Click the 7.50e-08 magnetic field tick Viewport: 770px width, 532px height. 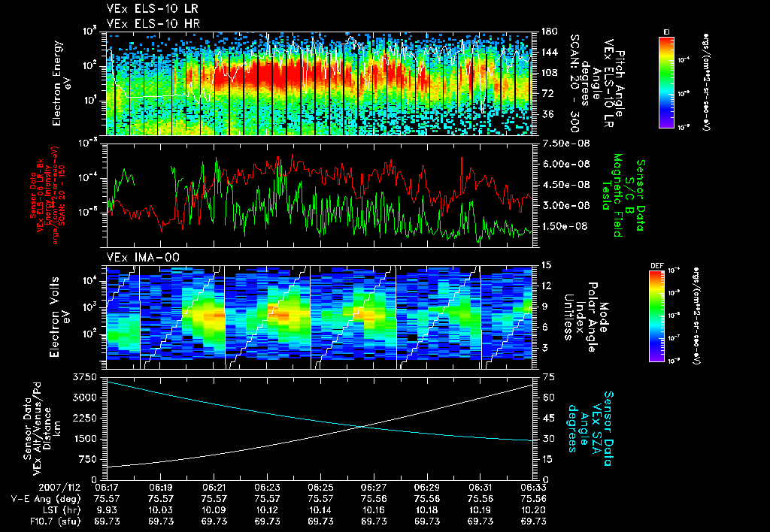tap(565, 144)
